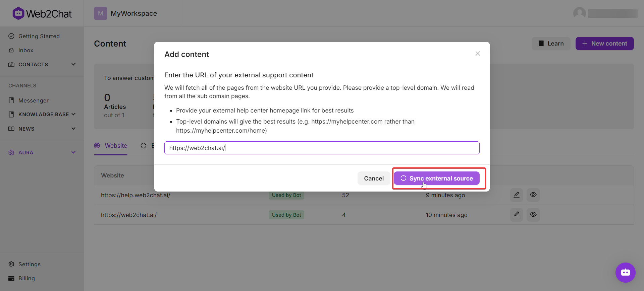Open user profile avatar

pyautogui.click(x=579, y=13)
